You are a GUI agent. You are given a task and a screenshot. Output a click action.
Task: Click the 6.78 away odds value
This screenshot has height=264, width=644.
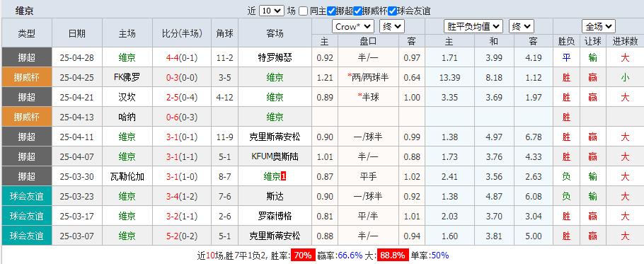[533, 137]
